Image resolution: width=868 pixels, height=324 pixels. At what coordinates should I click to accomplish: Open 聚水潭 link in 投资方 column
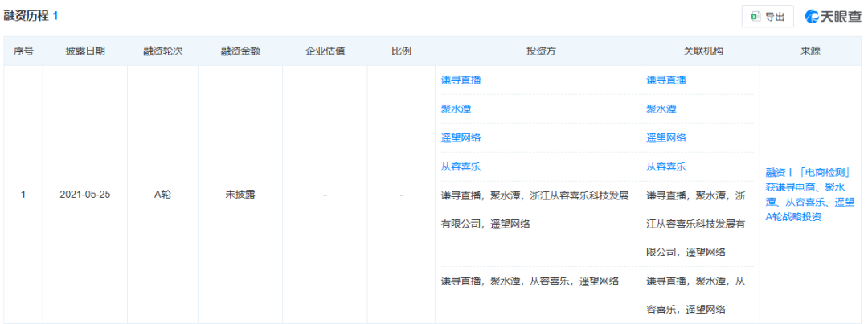tap(457, 109)
